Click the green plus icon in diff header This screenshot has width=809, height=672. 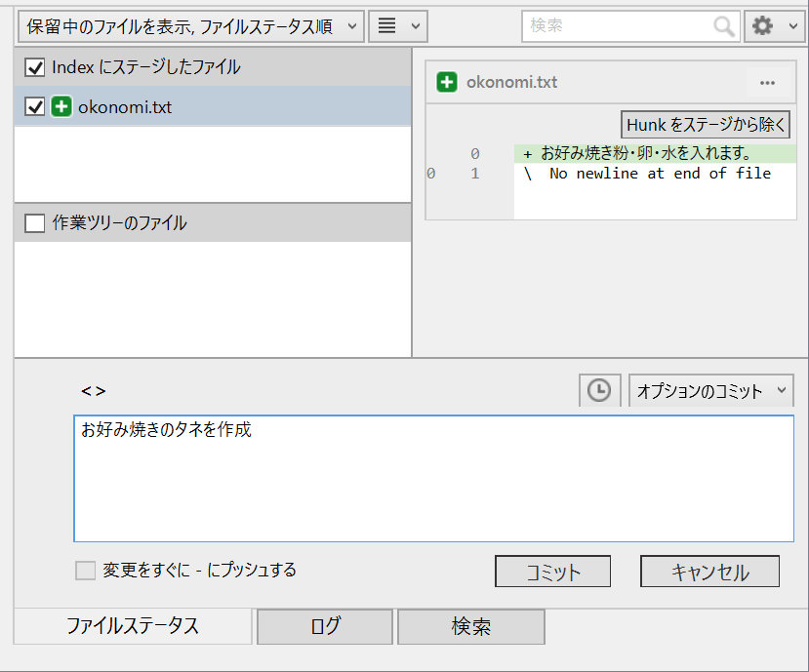(x=447, y=82)
